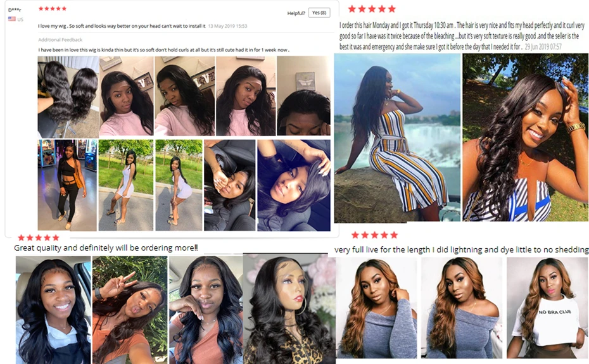Click the stars above the "I order this hair Monday" review
This screenshot has height=364, width=589.
(x=372, y=9)
